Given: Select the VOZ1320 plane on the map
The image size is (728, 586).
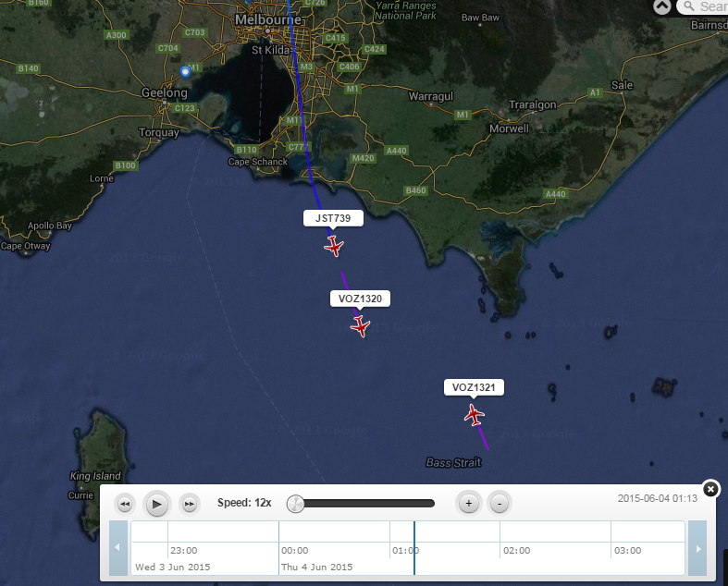Looking at the screenshot, I should [x=361, y=326].
